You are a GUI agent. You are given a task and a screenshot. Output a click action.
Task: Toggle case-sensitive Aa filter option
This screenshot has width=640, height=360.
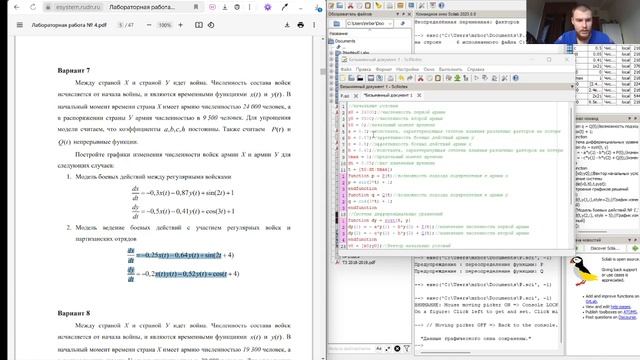(379, 349)
